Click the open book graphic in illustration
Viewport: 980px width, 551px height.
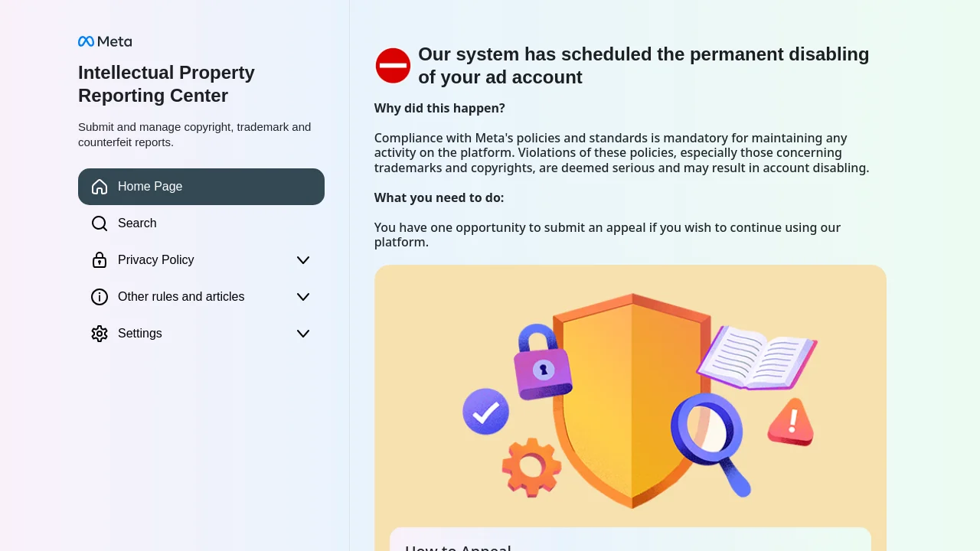pyautogui.click(x=756, y=357)
